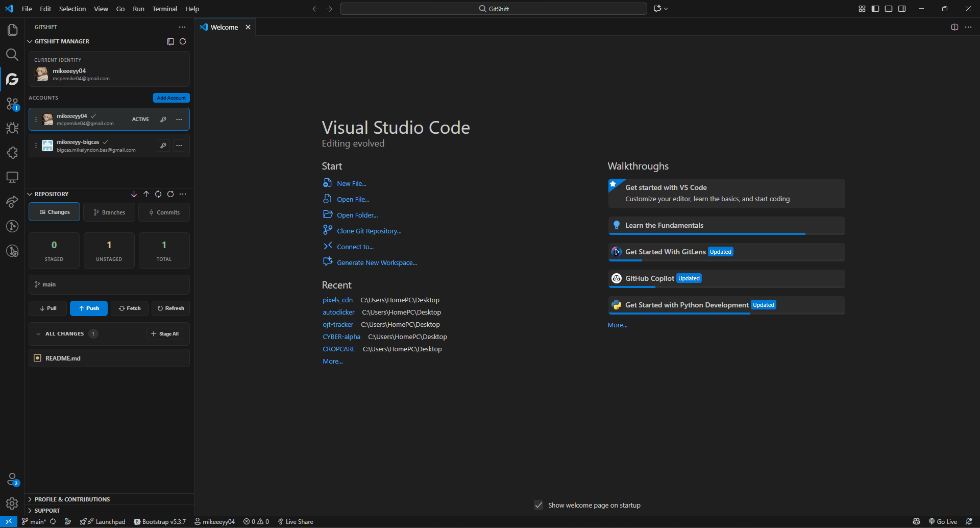
Task: Open the CYBER-alpha recent project link
Action: (x=341, y=337)
